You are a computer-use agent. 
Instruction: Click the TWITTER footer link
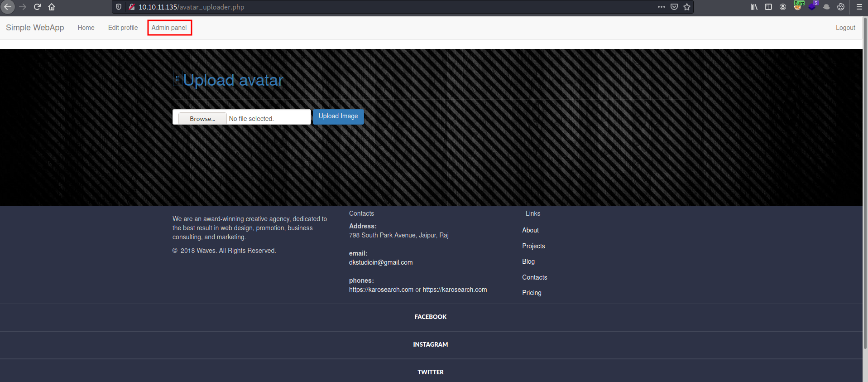click(431, 372)
